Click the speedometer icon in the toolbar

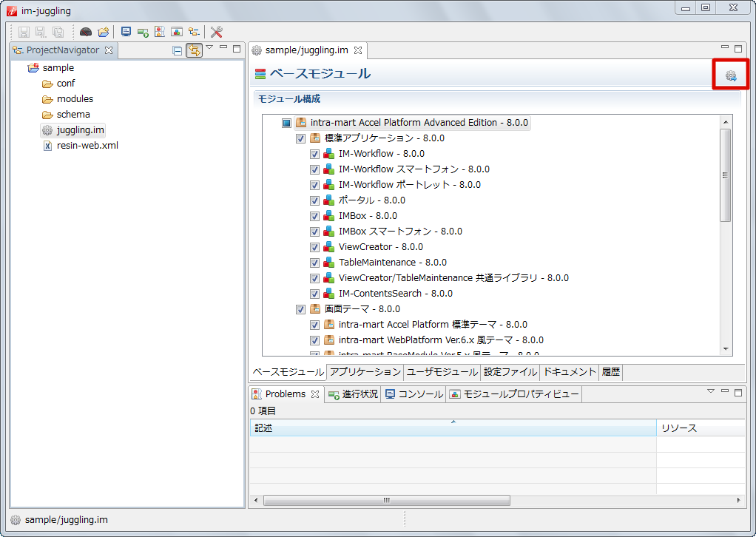(x=86, y=32)
